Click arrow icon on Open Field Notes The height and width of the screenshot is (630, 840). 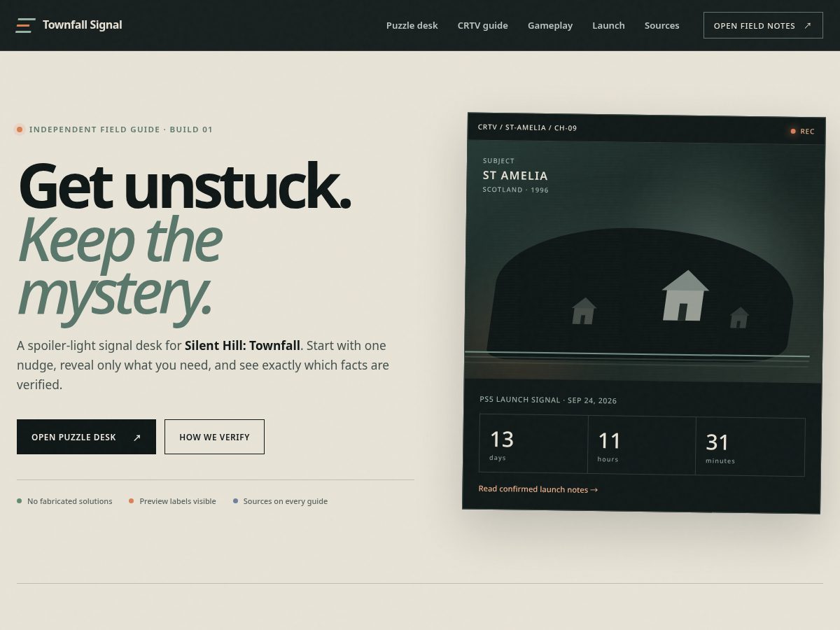tap(808, 25)
